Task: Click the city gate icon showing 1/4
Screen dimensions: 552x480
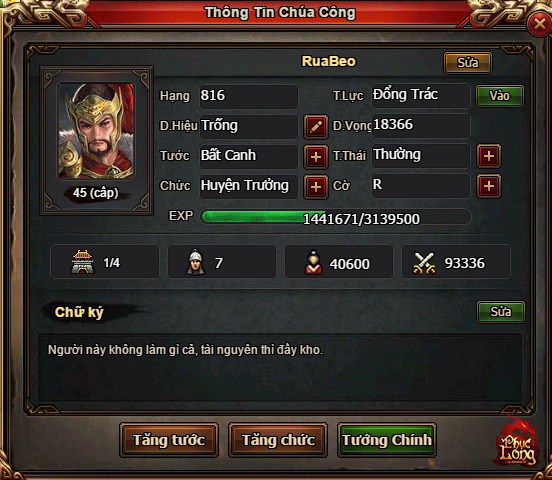Action: point(82,262)
